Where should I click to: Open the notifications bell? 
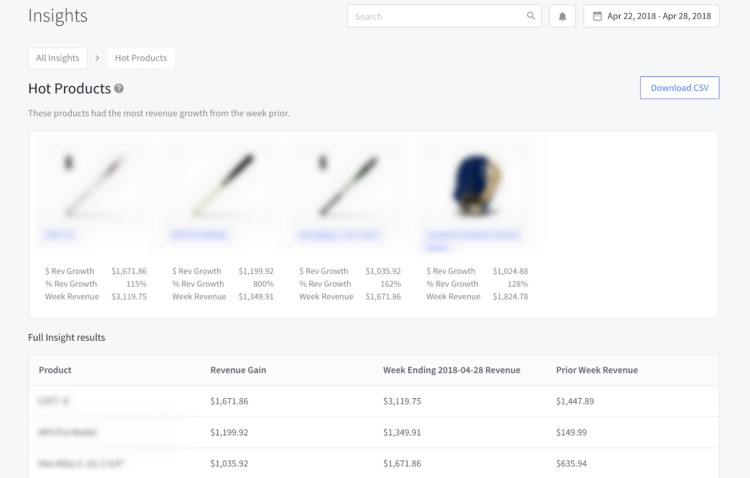[x=562, y=16]
